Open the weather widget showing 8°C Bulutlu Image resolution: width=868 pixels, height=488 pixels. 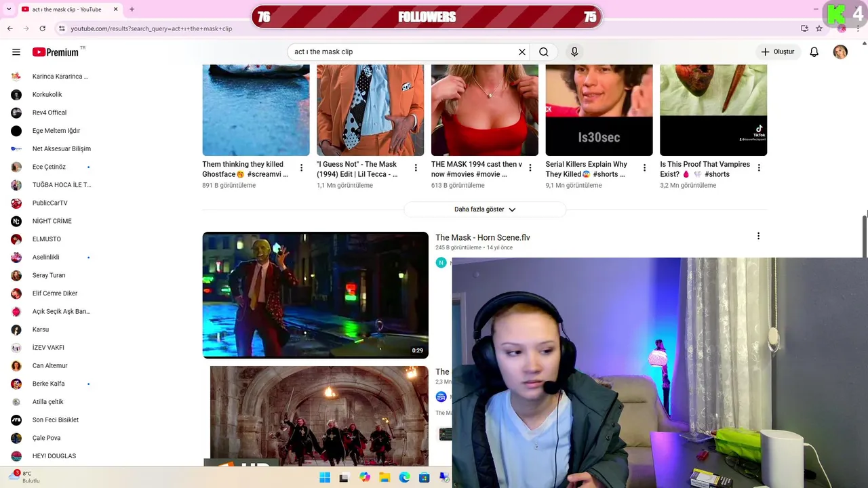click(x=25, y=477)
